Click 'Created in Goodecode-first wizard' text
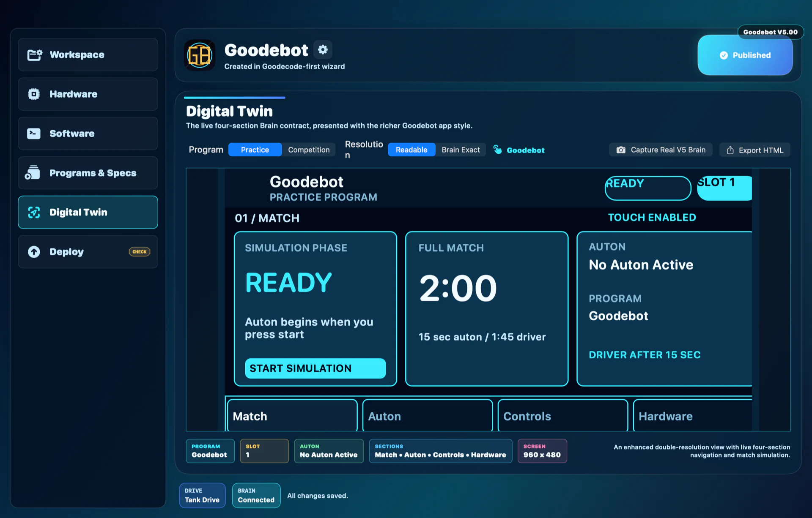 pos(285,66)
